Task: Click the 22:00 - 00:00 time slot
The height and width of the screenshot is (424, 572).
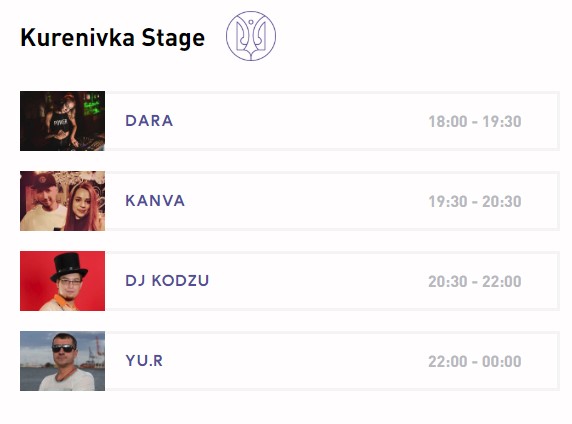Action: 475,362
